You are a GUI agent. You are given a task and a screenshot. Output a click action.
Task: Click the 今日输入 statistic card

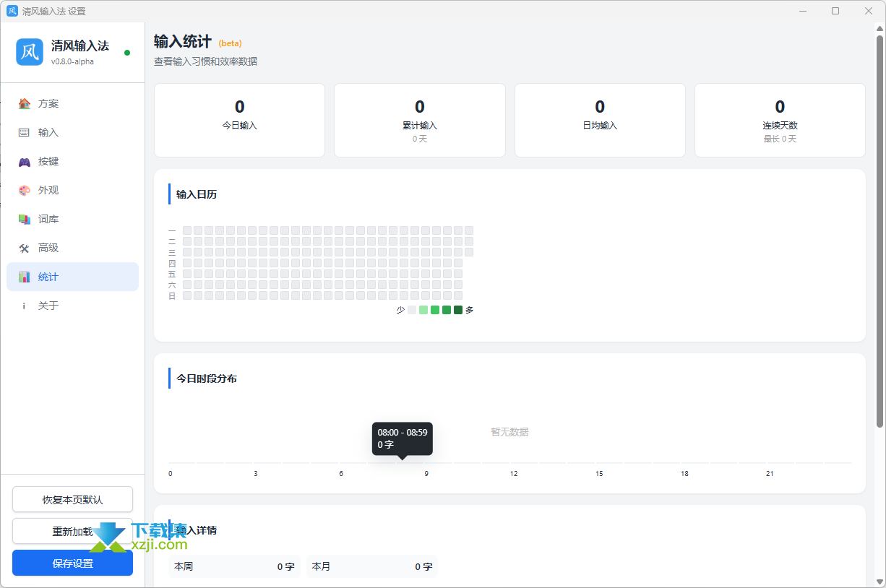coord(239,120)
